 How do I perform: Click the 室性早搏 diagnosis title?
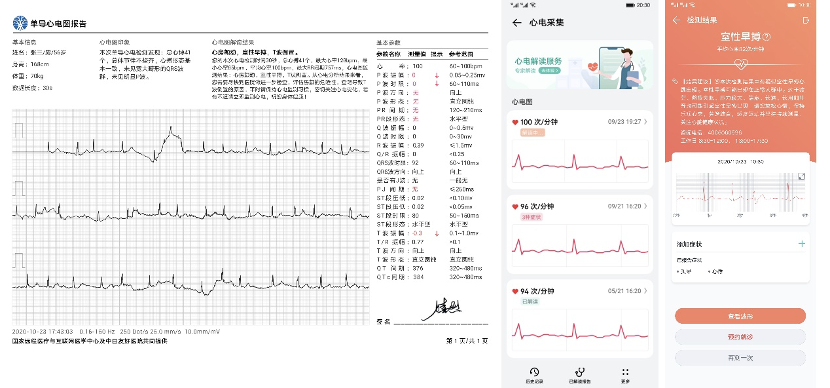(x=741, y=37)
